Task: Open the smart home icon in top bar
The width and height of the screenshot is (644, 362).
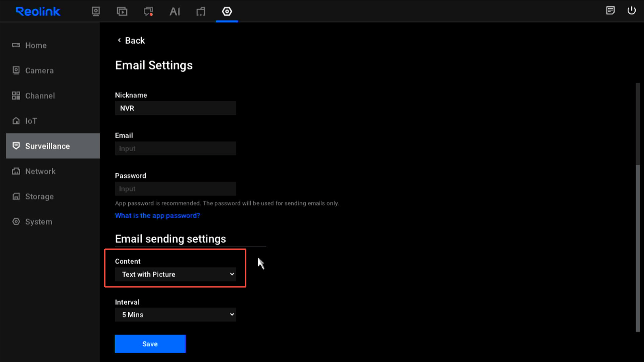Action: [201, 11]
